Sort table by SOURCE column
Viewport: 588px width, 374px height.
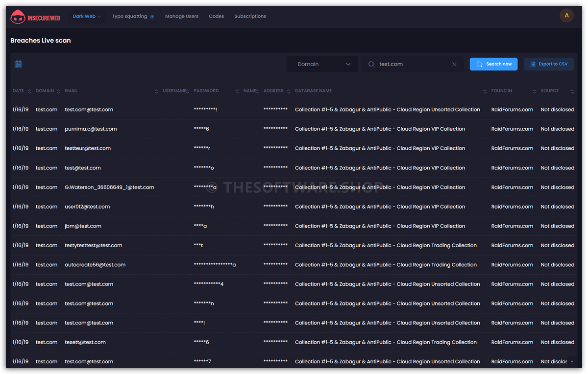pyautogui.click(x=571, y=91)
